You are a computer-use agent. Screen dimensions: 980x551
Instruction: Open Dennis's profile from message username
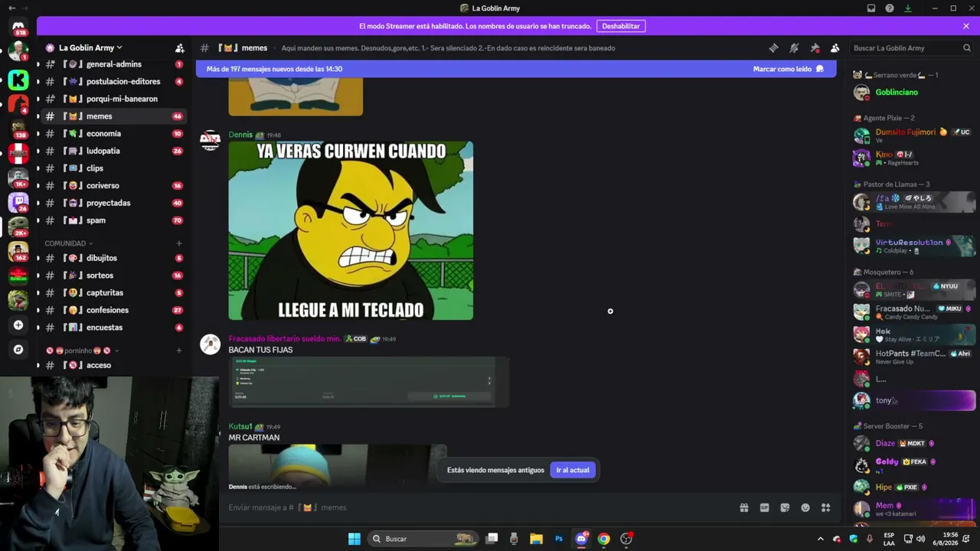coord(240,135)
